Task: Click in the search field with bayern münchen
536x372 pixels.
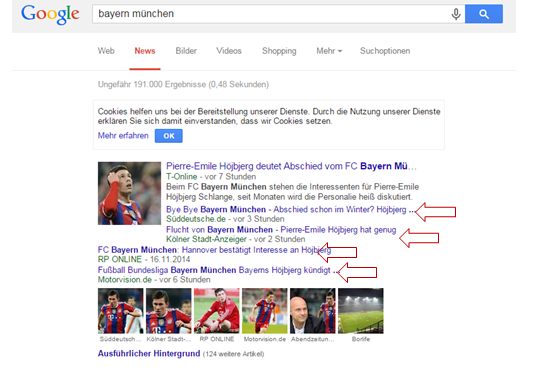Action: pyautogui.click(x=270, y=14)
